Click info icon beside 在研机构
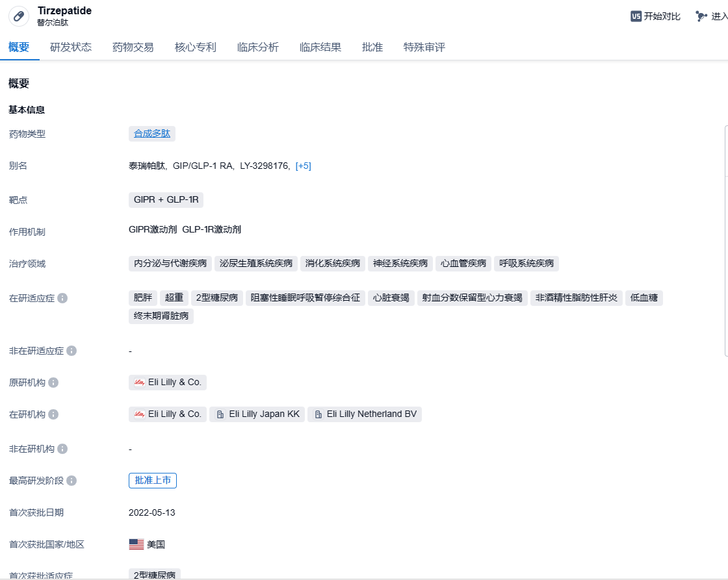 pos(53,414)
